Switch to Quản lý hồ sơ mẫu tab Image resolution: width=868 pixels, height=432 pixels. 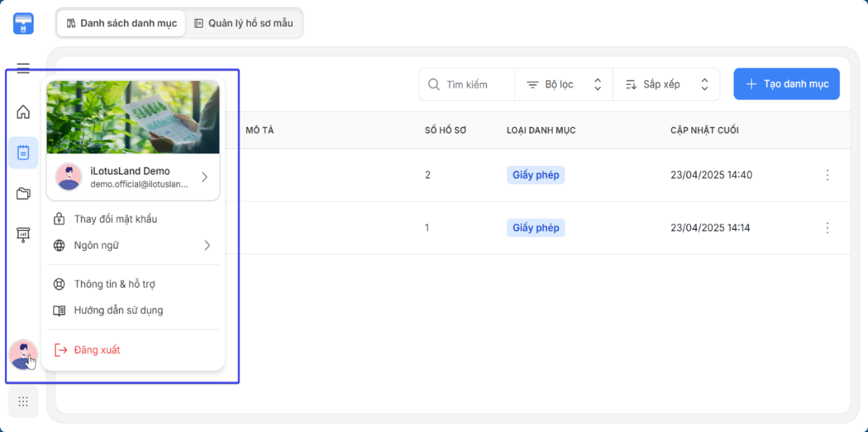point(244,23)
